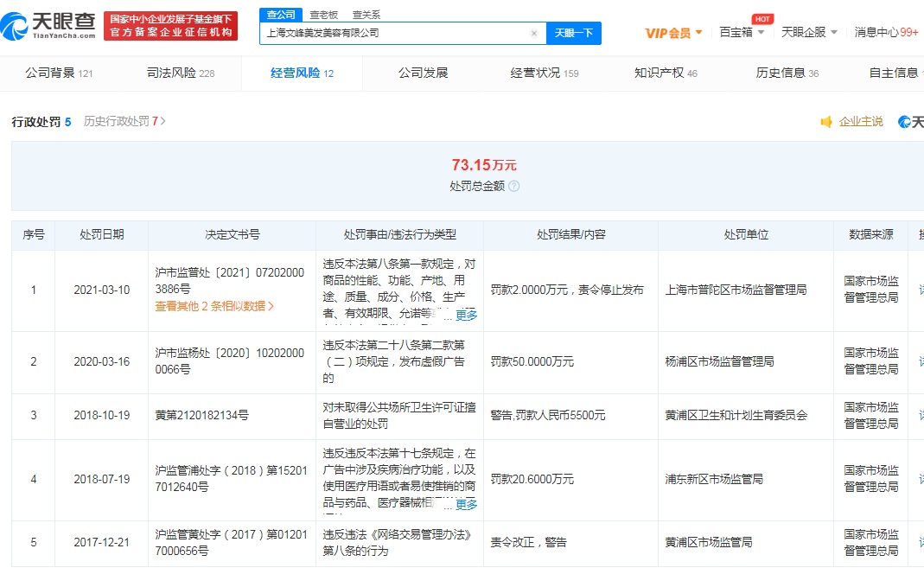Open the 公司背景 tab
The height and width of the screenshot is (587, 924).
coord(58,73)
